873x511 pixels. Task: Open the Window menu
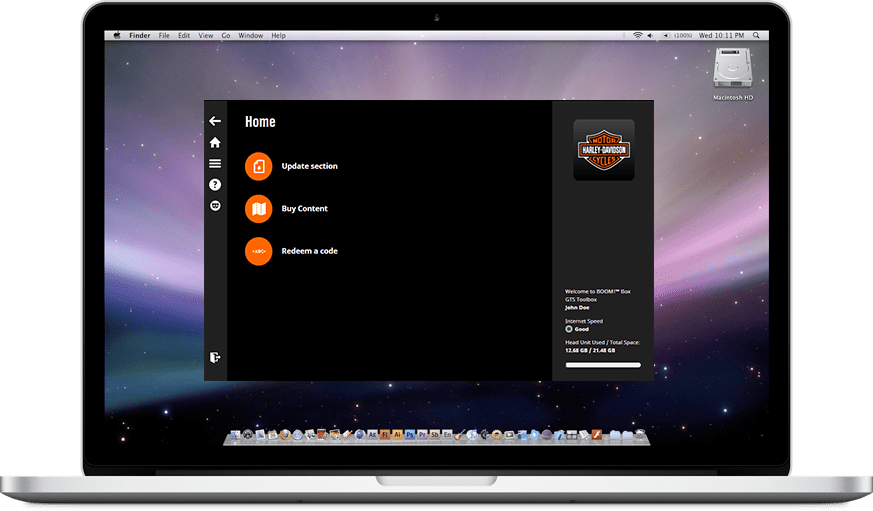click(251, 35)
